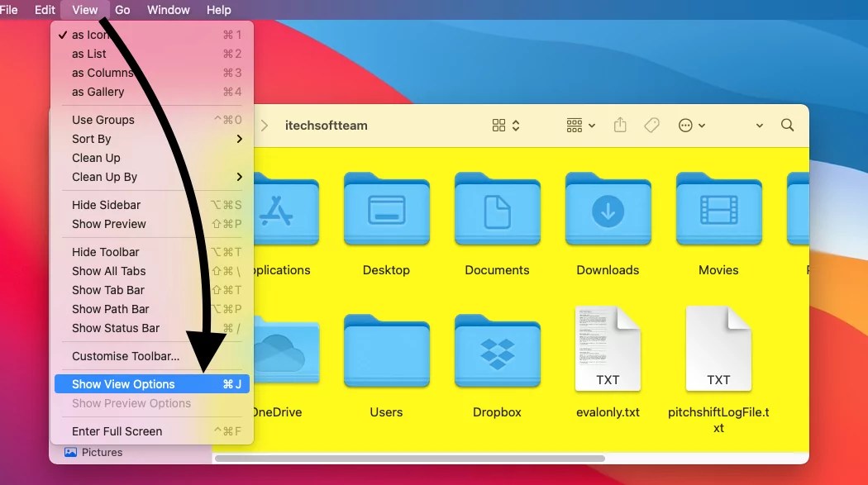This screenshot has width=868, height=485.
Task: Click Customise Toolbar
Action: click(x=125, y=356)
